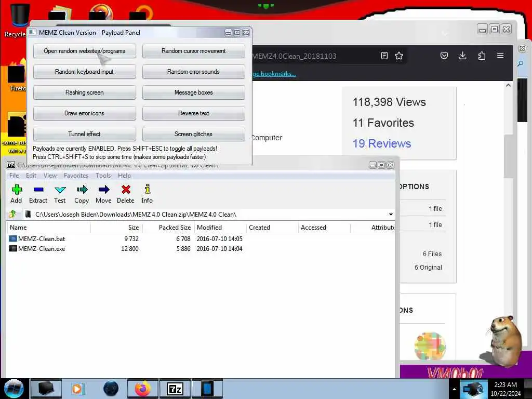Click the "6 Files" text

point(432,254)
